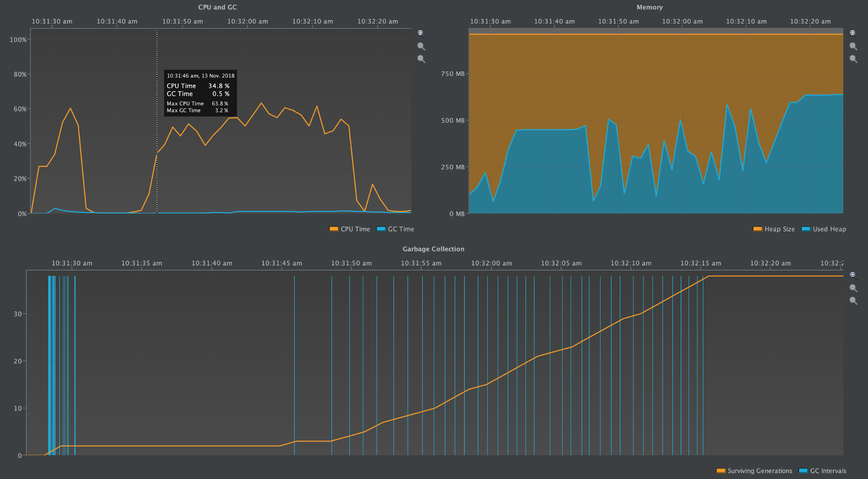Click the 0.5 % GC Time tooltip value
Image resolution: width=868 pixels, height=479 pixels.
tap(221, 94)
